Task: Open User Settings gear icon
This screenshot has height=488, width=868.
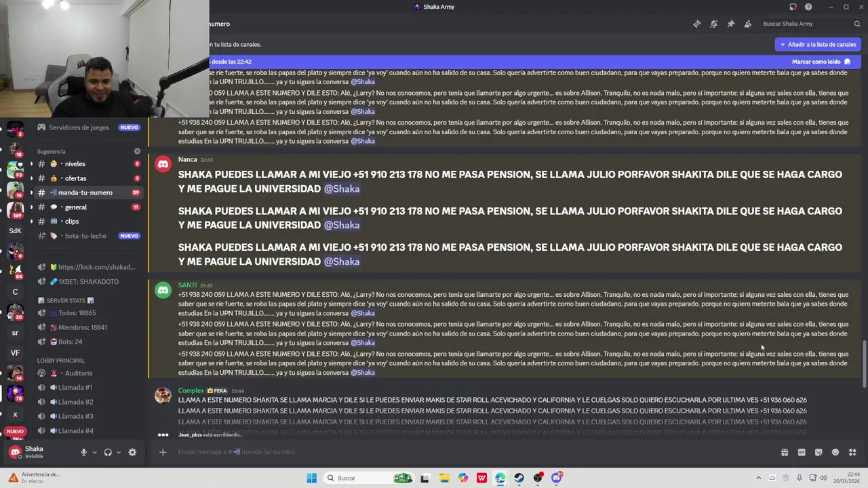Action: [132, 452]
